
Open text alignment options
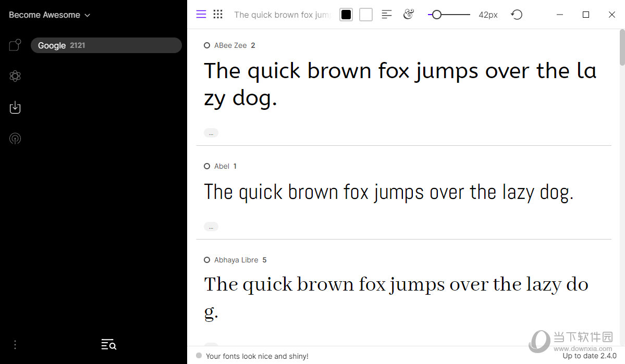pyautogui.click(x=387, y=15)
